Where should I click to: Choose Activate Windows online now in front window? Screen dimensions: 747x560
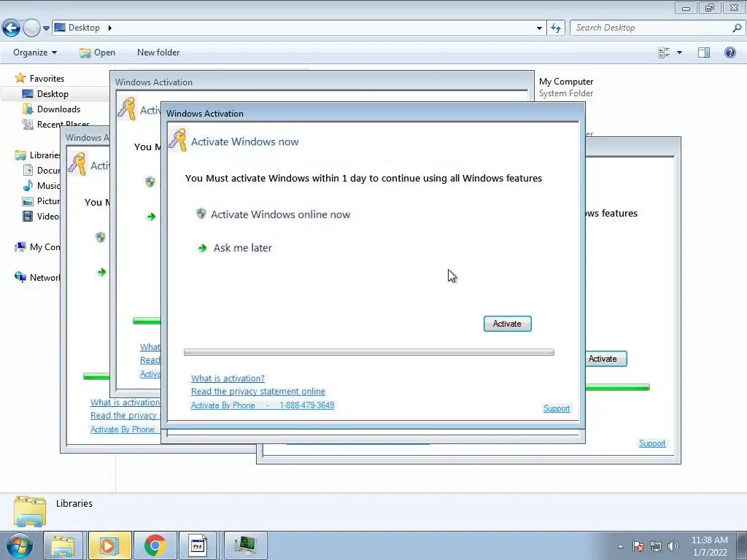[281, 214]
